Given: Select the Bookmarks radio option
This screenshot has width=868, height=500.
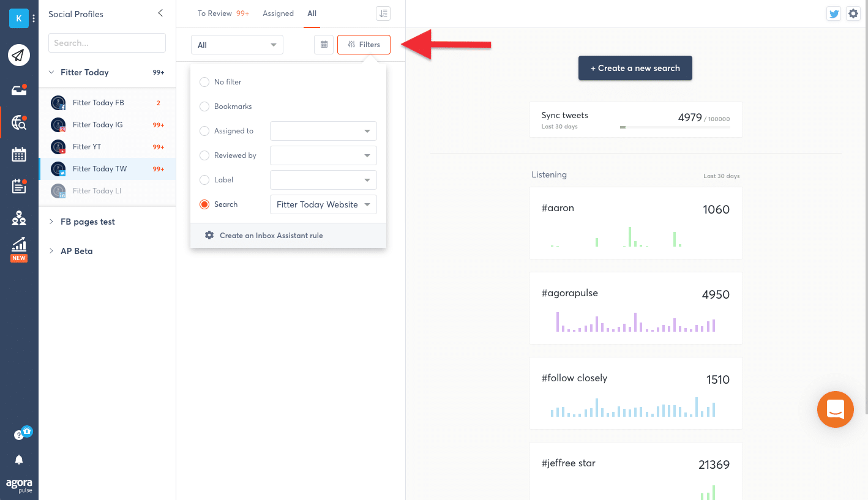Looking at the screenshot, I should click(204, 106).
